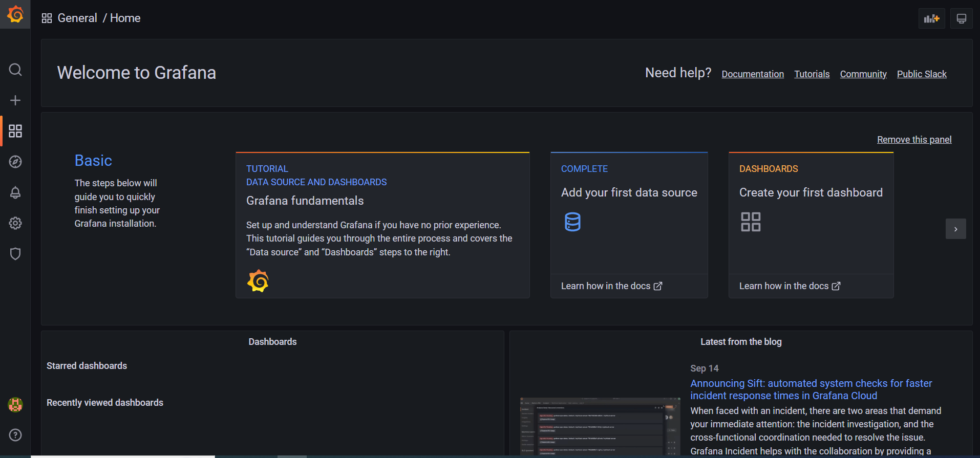This screenshot has height=458, width=980.
Task: Click the dashboard grid icon beside General
Action: click(x=47, y=18)
